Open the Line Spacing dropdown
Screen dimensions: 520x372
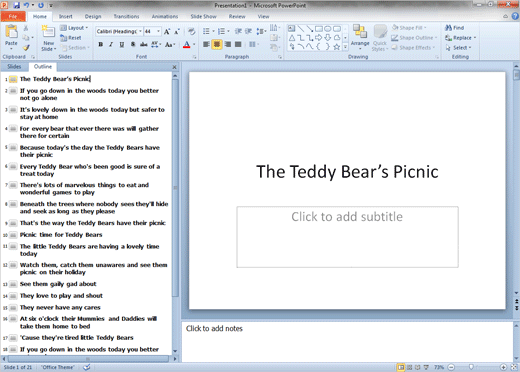click(x=261, y=31)
